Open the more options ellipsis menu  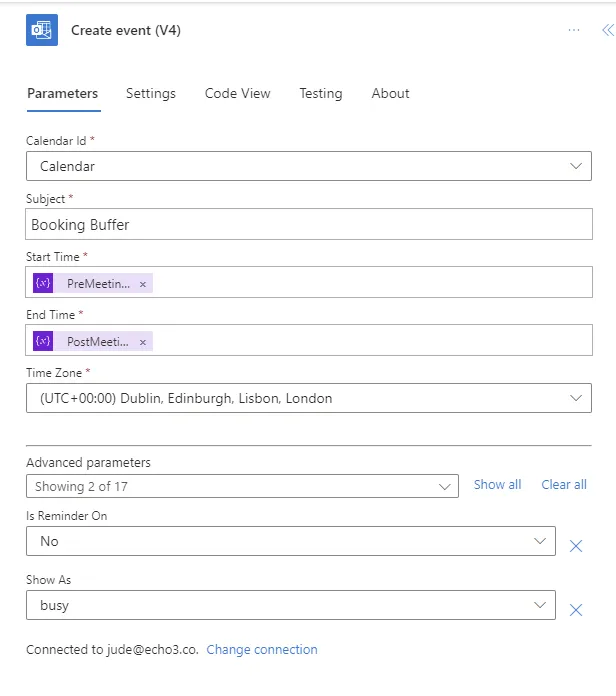[x=574, y=30]
